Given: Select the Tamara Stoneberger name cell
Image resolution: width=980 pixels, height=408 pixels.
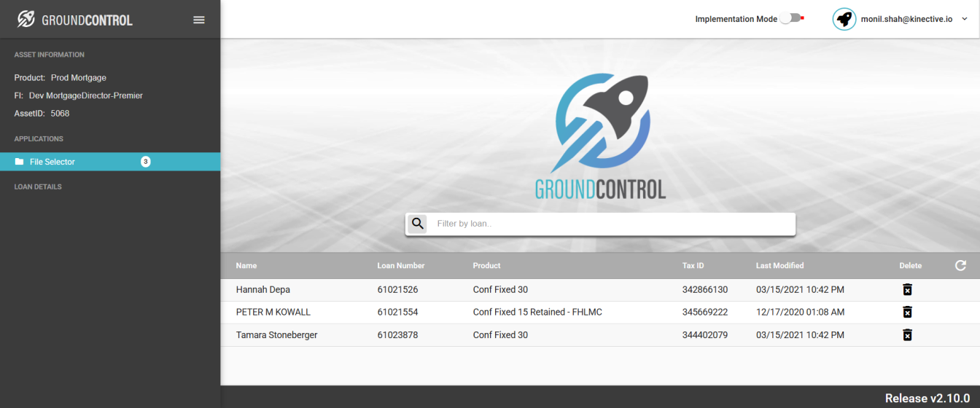Looking at the screenshot, I should [x=277, y=335].
